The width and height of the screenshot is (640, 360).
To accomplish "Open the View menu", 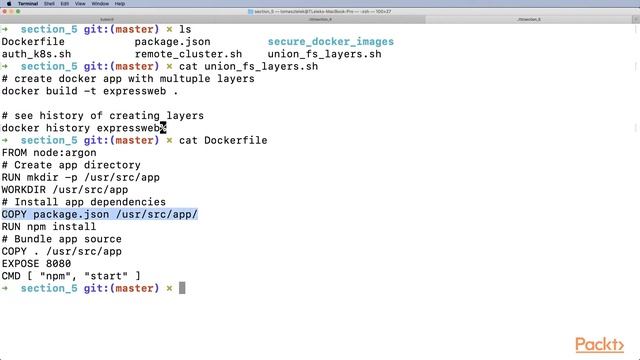I will pos(80,4).
